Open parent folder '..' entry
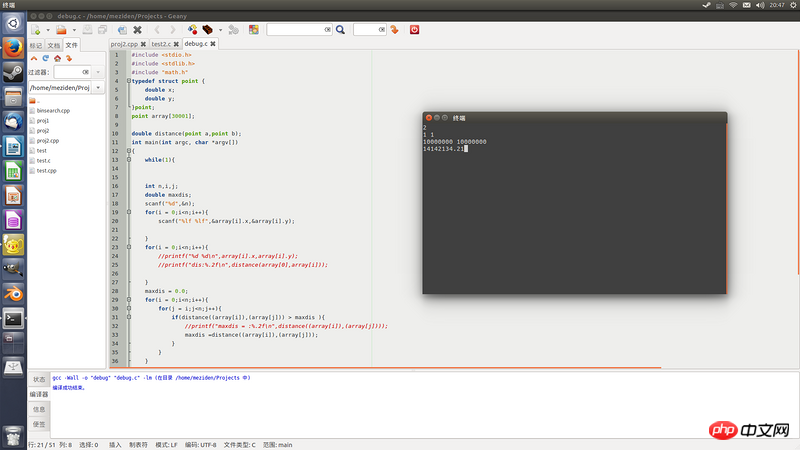Image resolution: width=800 pixels, height=450 pixels. coord(35,101)
